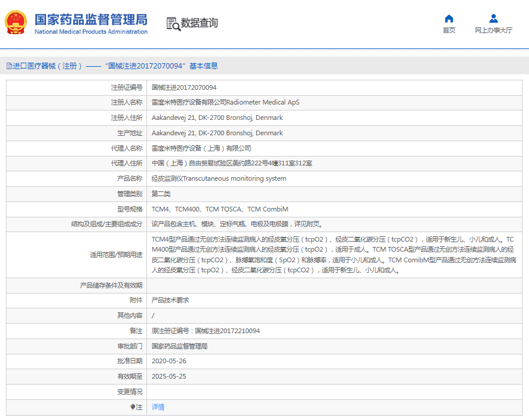Click the approval date 2020-05-26

169,361
